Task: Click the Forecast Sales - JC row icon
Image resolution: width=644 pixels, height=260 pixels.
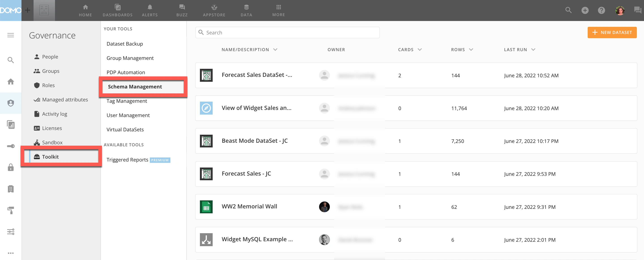Action: pos(206,174)
